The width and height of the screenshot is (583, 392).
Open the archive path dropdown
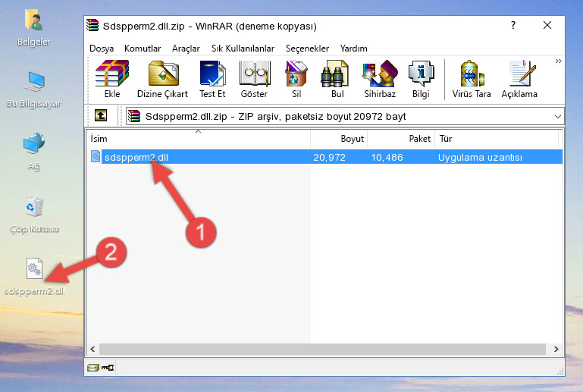pyautogui.click(x=558, y=117)
